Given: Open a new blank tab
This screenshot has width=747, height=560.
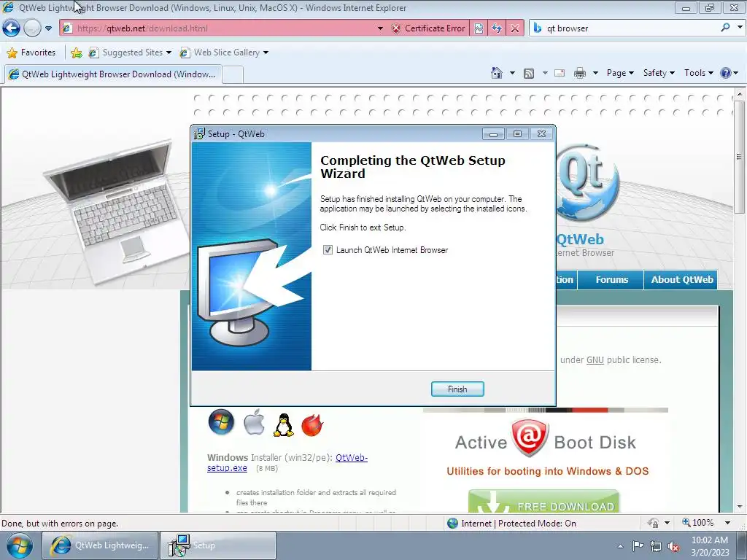Looking at the screenshot, I should (233, 75).
